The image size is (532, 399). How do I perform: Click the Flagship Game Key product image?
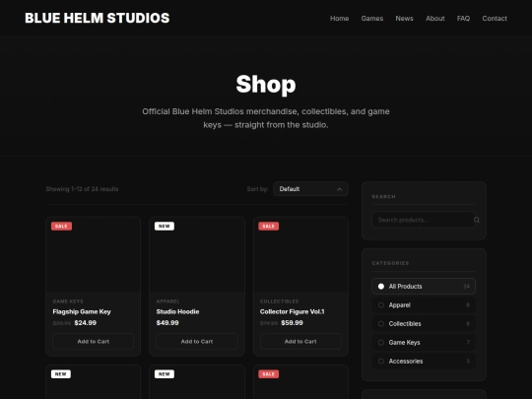(94, 254)
